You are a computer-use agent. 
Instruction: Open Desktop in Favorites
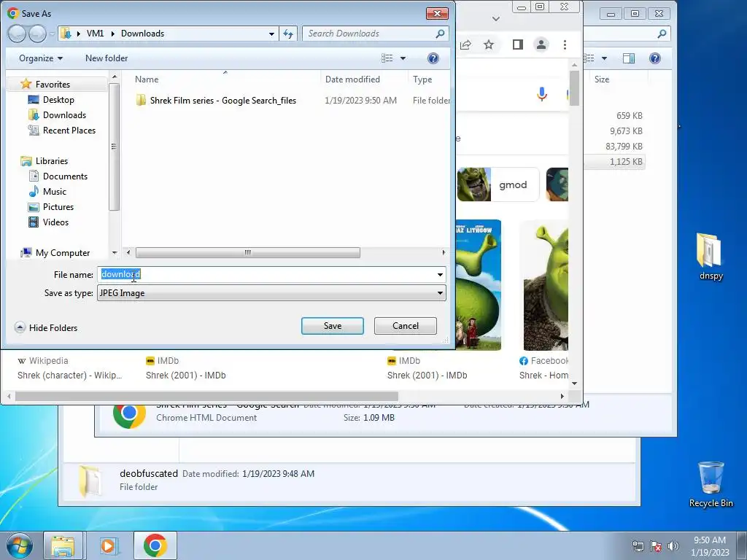coord(58,99)
